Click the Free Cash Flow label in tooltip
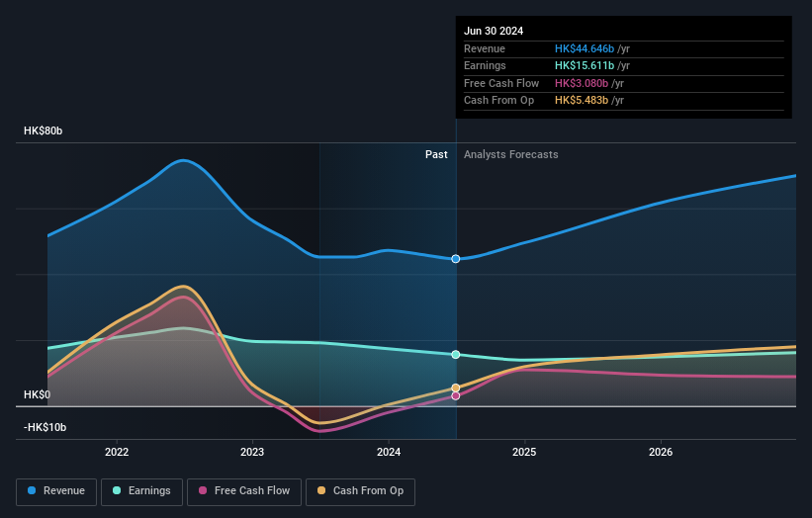Screen dimensions: 812x518 click(x=501, y=83)
